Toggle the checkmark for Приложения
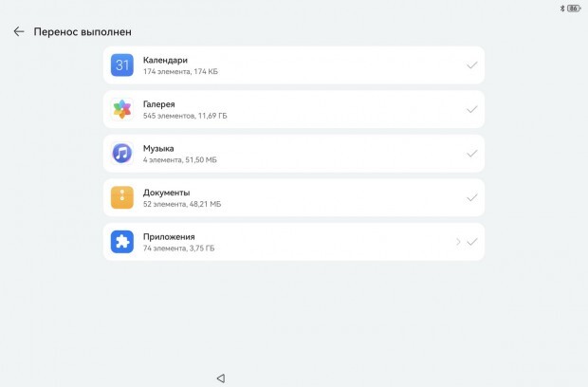 tap(471, 242)
